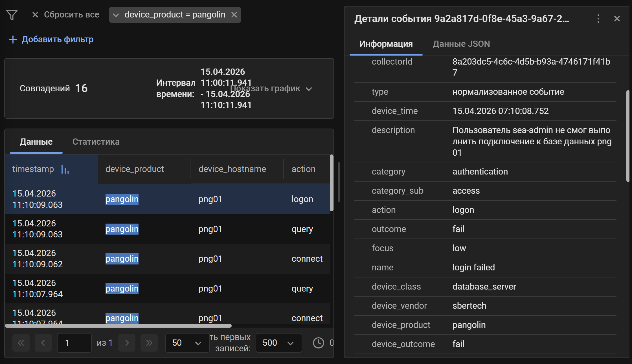Click the event details panel title

[x=462, y=19]
